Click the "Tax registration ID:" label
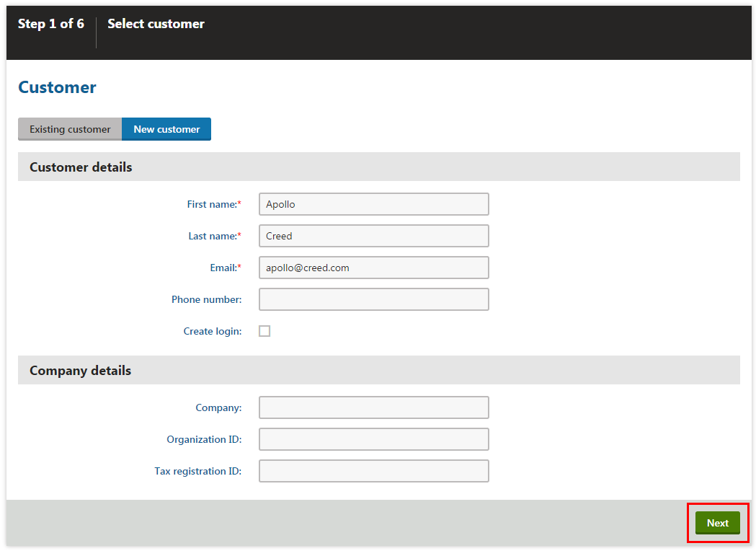 point(197,471)
